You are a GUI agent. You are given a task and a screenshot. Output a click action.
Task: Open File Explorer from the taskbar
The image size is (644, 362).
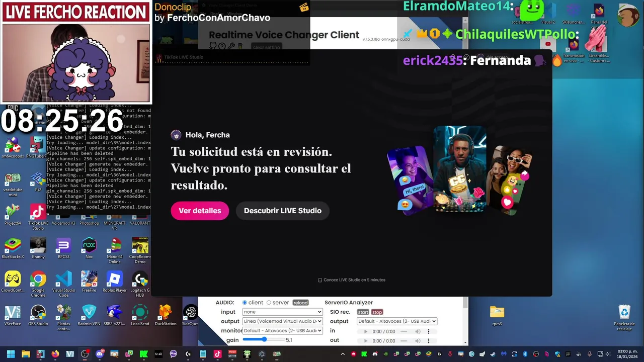26,354
